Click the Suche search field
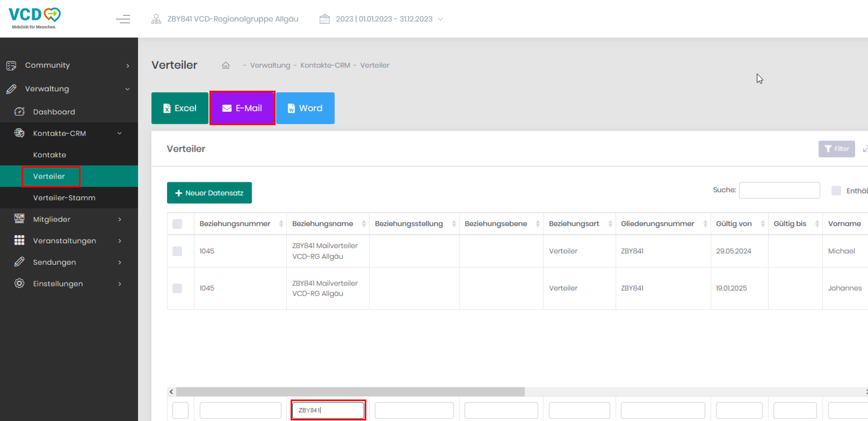Viewport: 868px width, 421px height. pyautogui.click(x=779, y=190)
